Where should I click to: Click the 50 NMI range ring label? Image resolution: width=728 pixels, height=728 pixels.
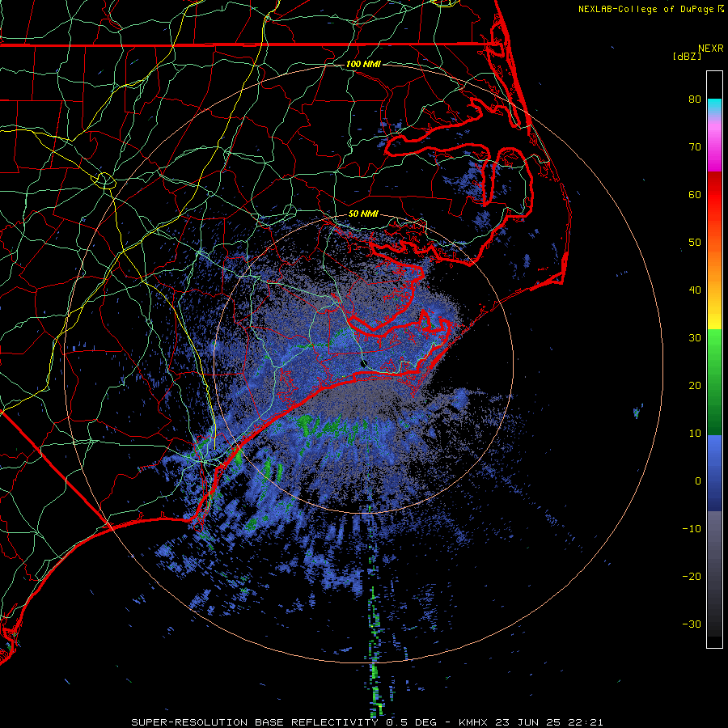363,214
